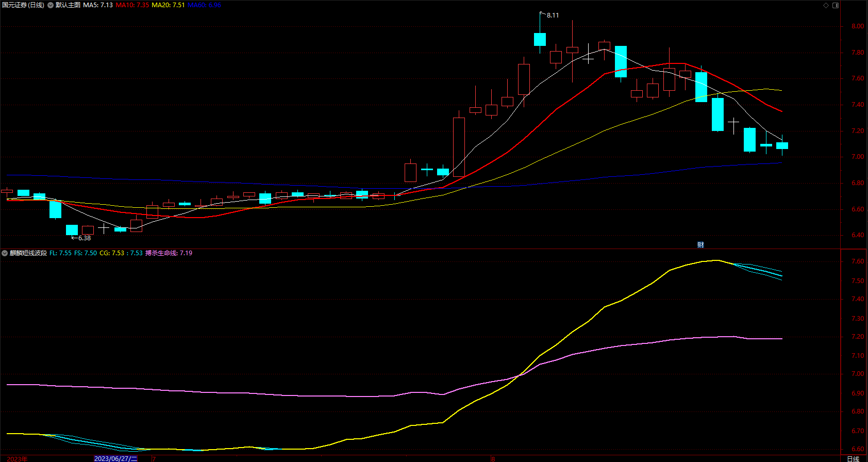Viewport: 868px width, 462px height.
Task: Click the 2023/06/27/二 date marker
Action: [116, 458]
